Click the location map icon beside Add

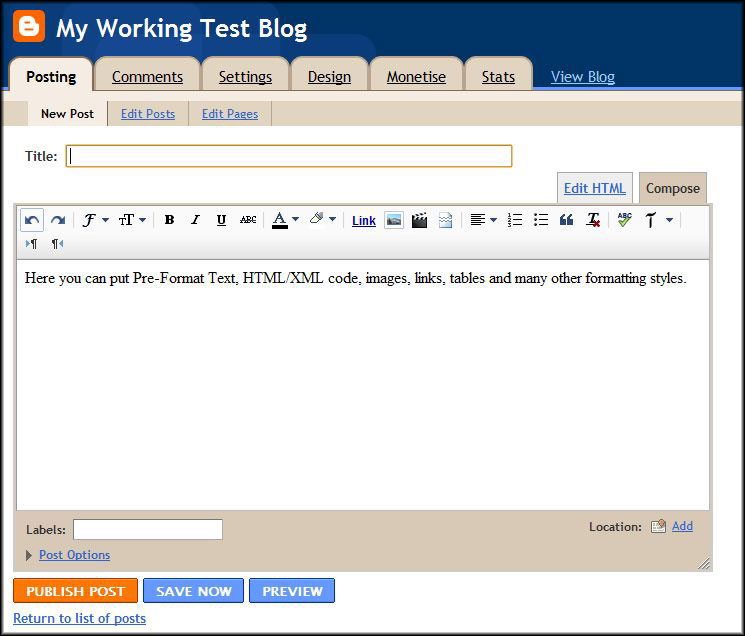point(658,526)
